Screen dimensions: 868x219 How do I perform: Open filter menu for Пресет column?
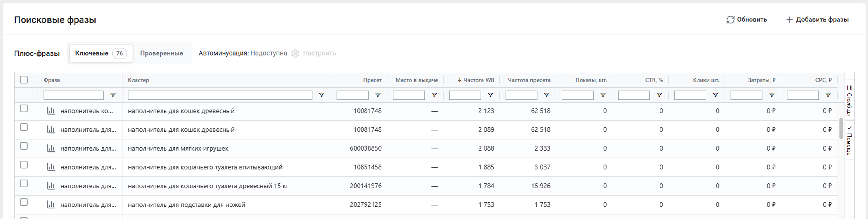tap(378, 95)
